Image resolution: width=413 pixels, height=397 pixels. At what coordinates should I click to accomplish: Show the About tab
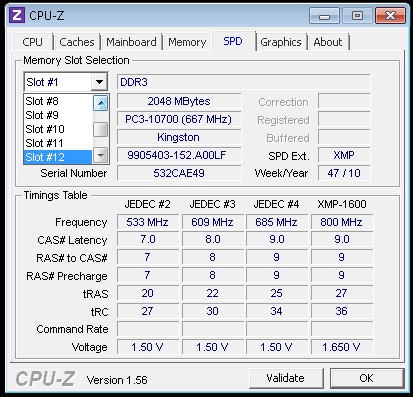(328, 42)
